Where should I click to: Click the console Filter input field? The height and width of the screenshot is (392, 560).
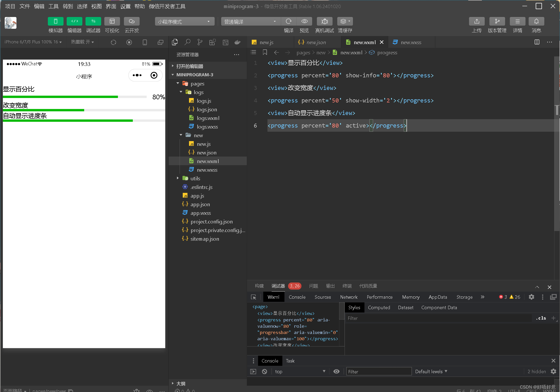coord(379,371)
